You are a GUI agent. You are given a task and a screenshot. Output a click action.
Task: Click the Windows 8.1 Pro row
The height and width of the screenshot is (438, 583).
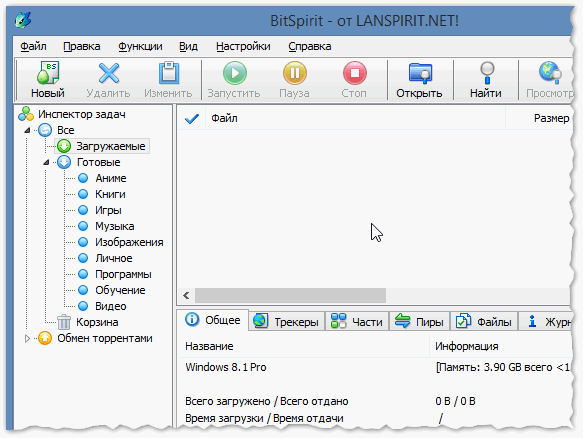pos(376,367)
